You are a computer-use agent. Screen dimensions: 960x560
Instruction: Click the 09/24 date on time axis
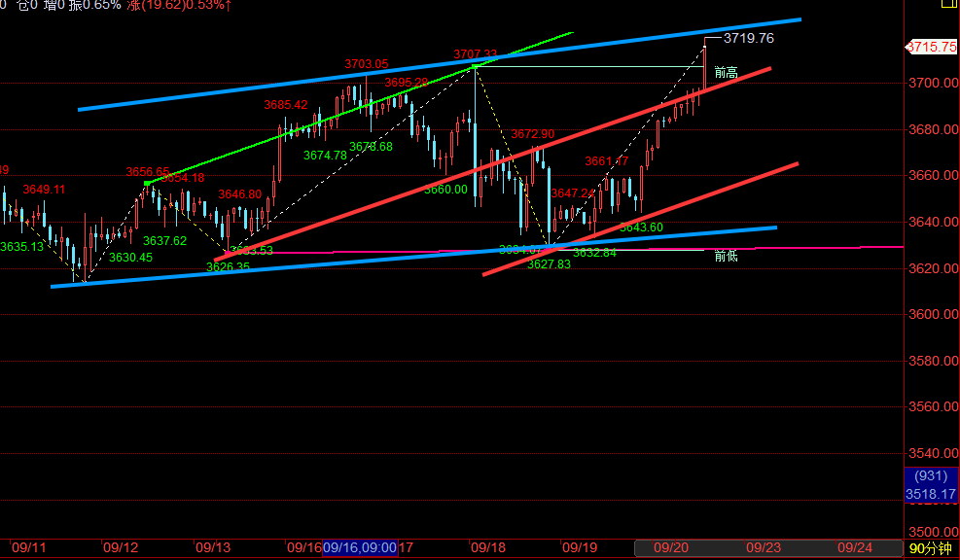coord(854,548)
